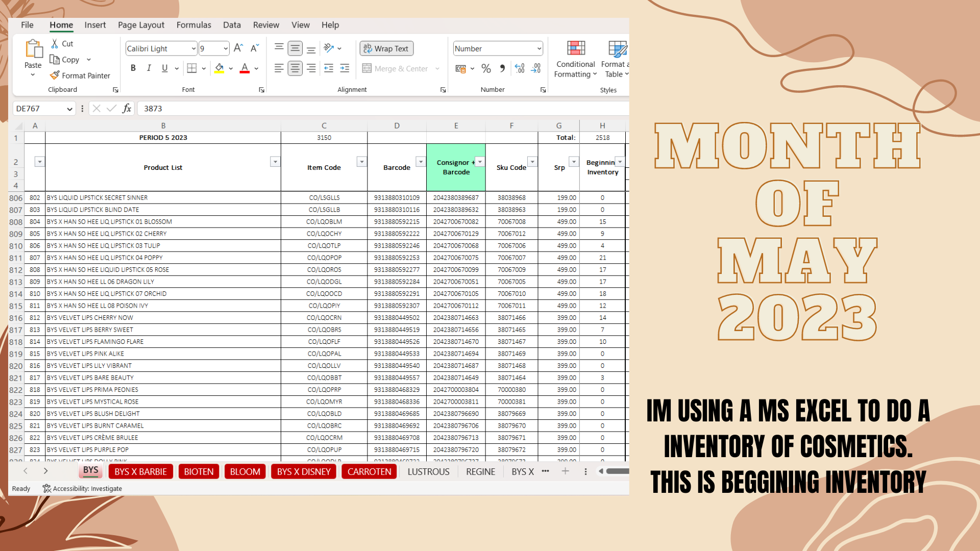Screen dimensions: 980x551
Task: Click the Borders icon in Font group
Action: click(x=192, y=68)
